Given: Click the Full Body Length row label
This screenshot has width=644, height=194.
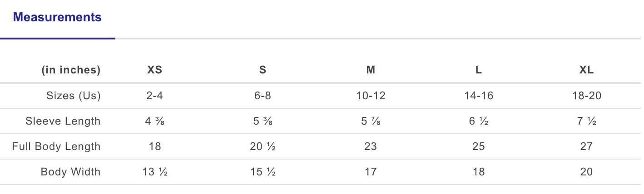Looking at the screenshot, I should point(56,146).
